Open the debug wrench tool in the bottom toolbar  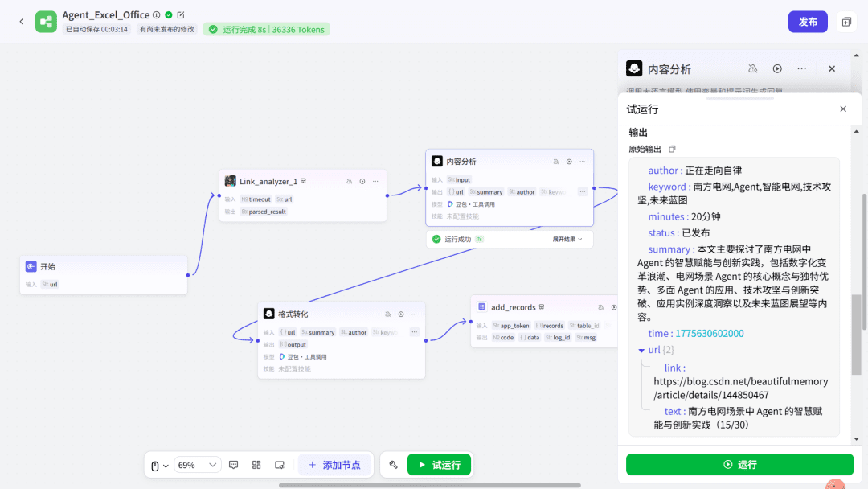[394, 465]
